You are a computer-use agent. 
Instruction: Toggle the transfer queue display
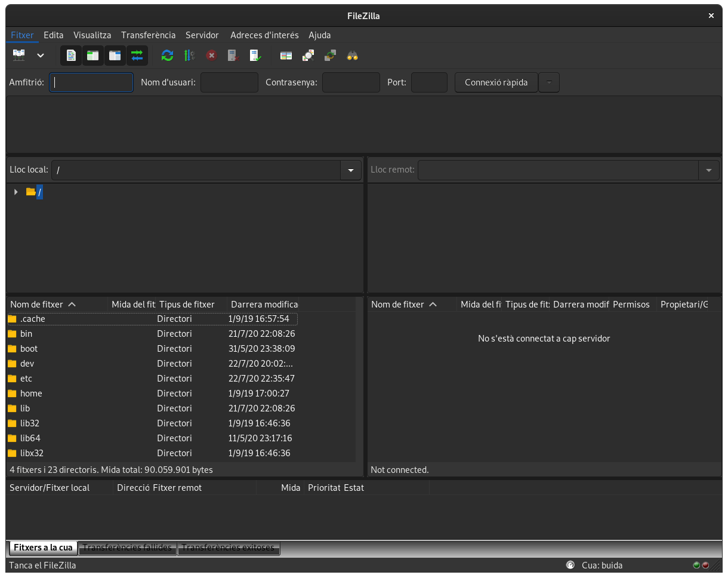coord(137,56)
